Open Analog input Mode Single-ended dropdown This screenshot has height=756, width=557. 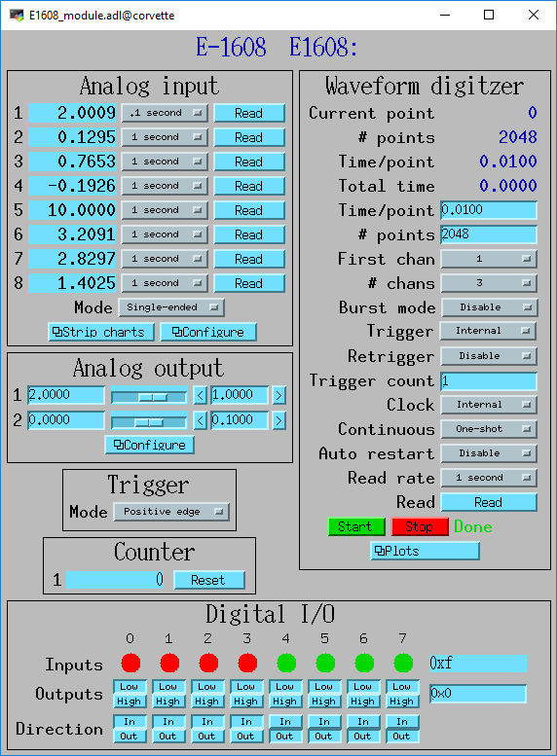[171, 307]
